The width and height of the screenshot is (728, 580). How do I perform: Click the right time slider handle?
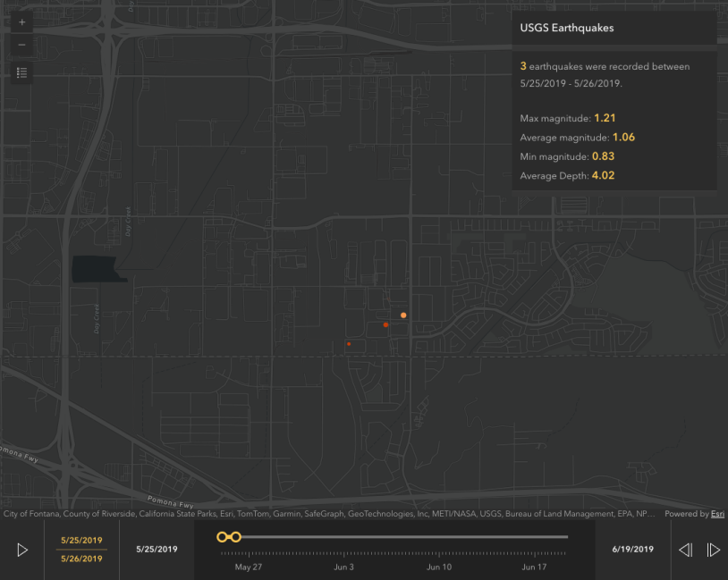[x=236, y=537]
